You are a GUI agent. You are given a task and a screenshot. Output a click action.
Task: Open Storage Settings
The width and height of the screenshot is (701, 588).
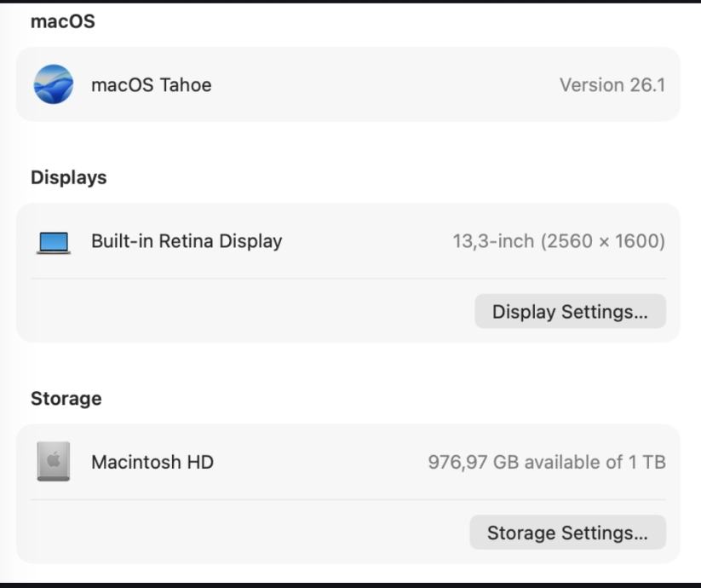click(x=567, y=533)
